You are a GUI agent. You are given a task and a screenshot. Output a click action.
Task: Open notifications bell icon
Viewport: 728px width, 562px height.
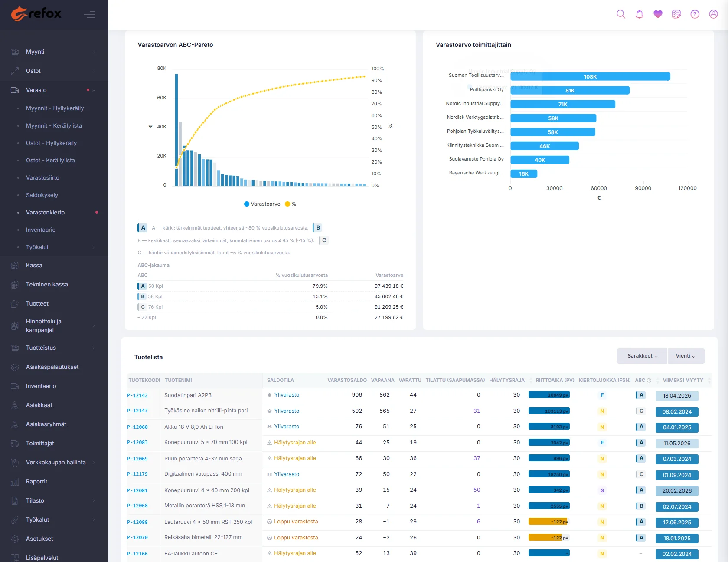click(x=640, y=14)
